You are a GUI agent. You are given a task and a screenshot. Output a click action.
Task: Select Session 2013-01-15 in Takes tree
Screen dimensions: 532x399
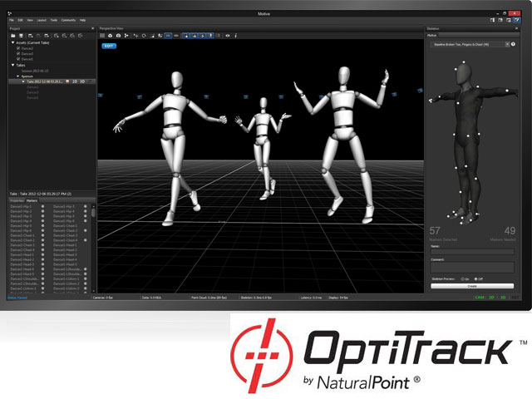(x=35, y=71)
